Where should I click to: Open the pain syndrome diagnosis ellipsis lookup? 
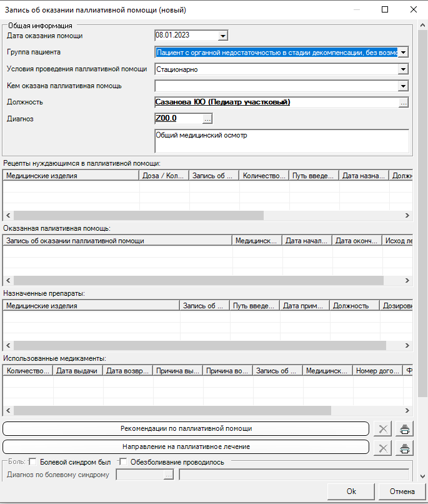coord(169,475)
